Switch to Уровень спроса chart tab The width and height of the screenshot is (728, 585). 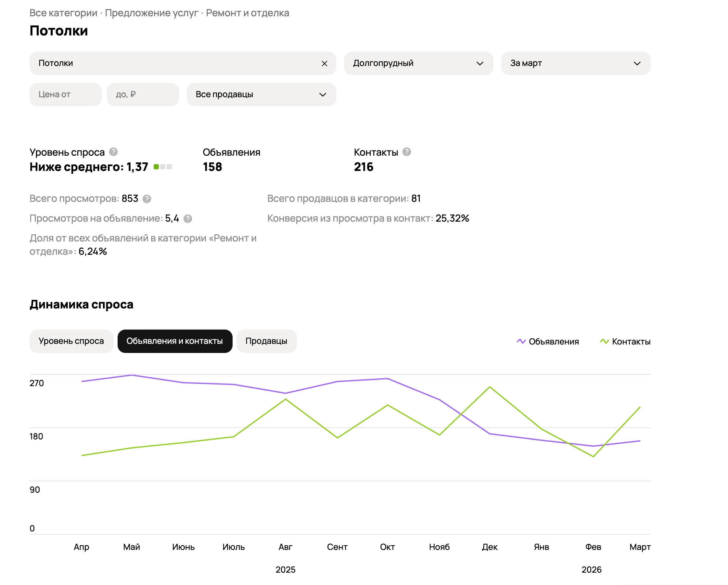pos(71,341)
